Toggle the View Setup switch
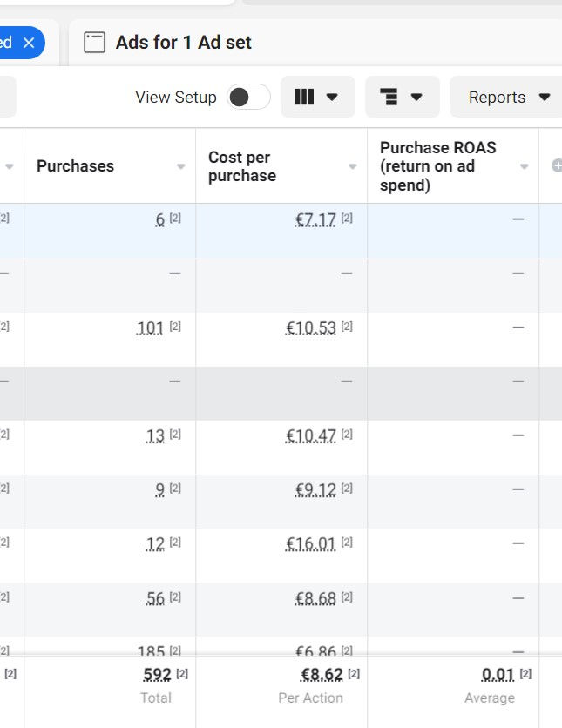The image size is (562, 728). point(248,97)
